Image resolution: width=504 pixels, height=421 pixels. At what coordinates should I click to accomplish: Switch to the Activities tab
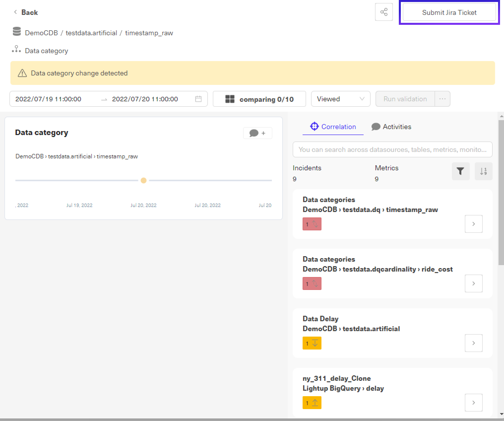[391, 127]
